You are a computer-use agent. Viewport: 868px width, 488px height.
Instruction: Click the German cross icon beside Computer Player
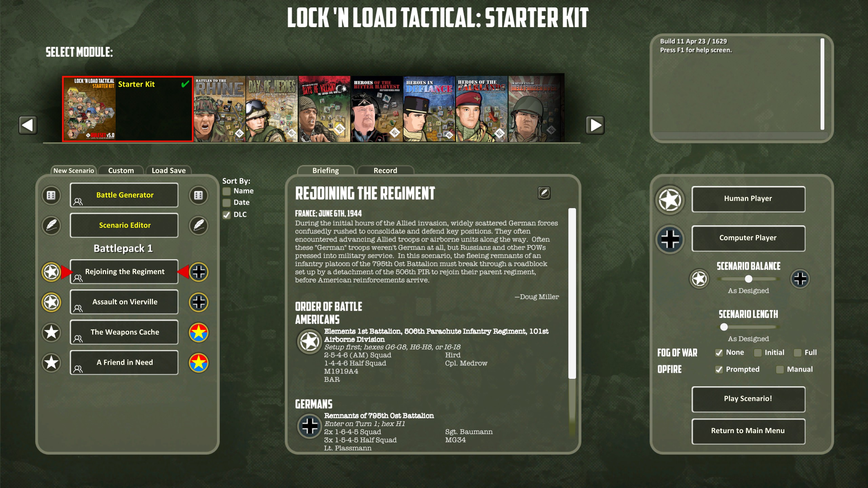[x=670, y=239]
